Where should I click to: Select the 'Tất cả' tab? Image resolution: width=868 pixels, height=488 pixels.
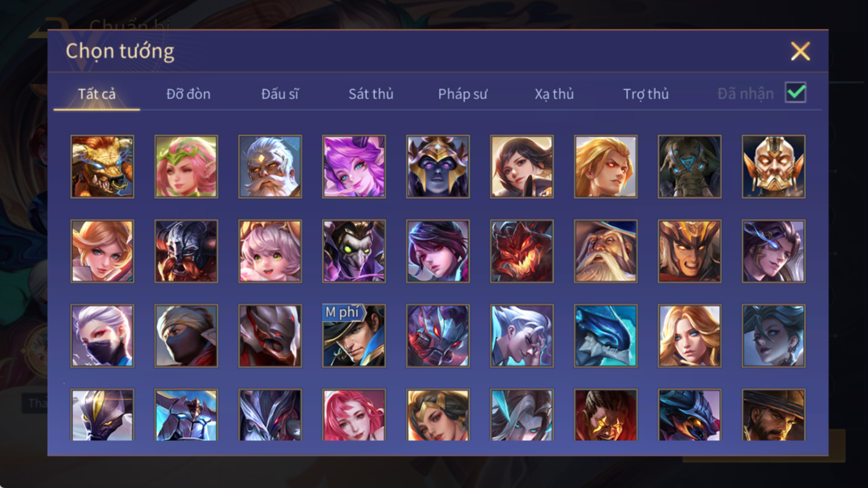tap(96, 94)
